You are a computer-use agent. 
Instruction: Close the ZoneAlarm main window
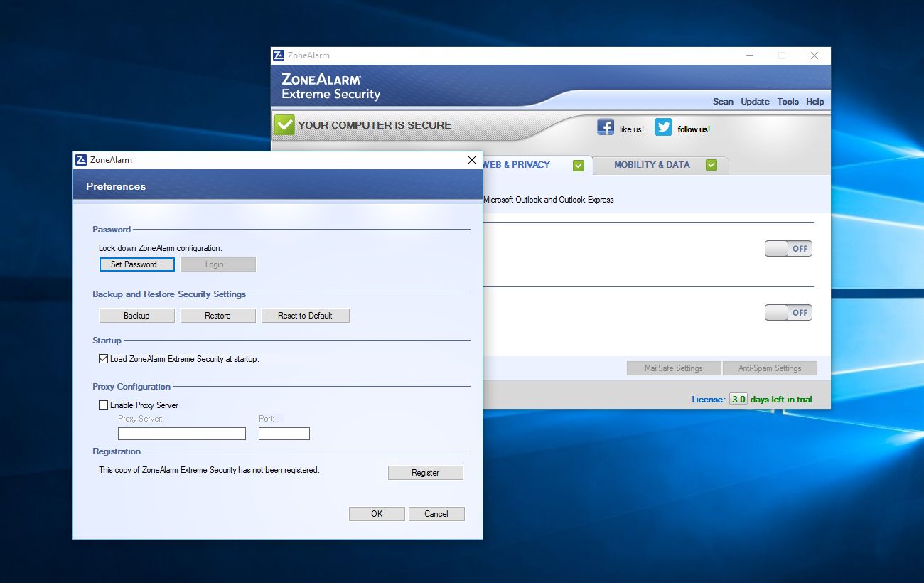[815, 55]
